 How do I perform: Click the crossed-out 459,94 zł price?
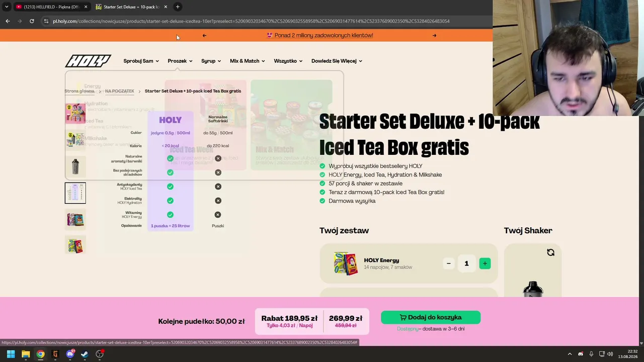[x=346, y=326]
